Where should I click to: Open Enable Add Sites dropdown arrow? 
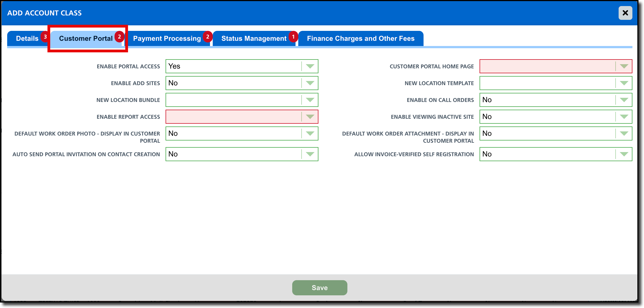click(x=310, y=83)
